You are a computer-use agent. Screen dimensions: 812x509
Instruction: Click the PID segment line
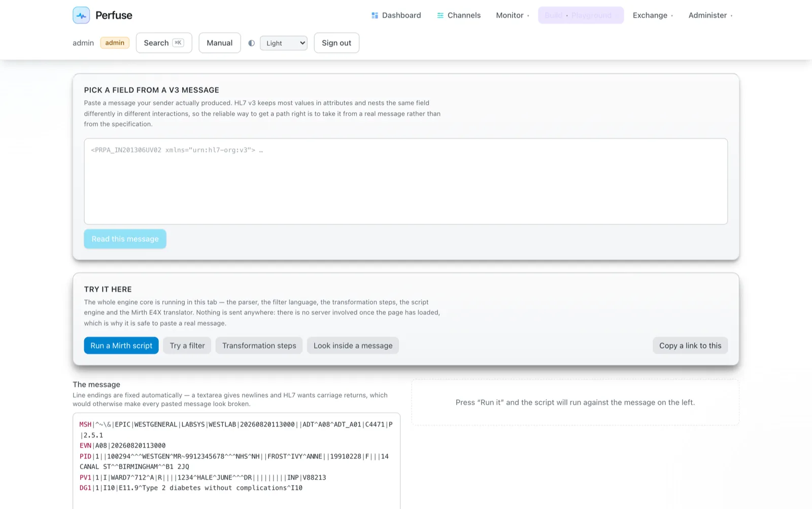[x=234, y=461]
